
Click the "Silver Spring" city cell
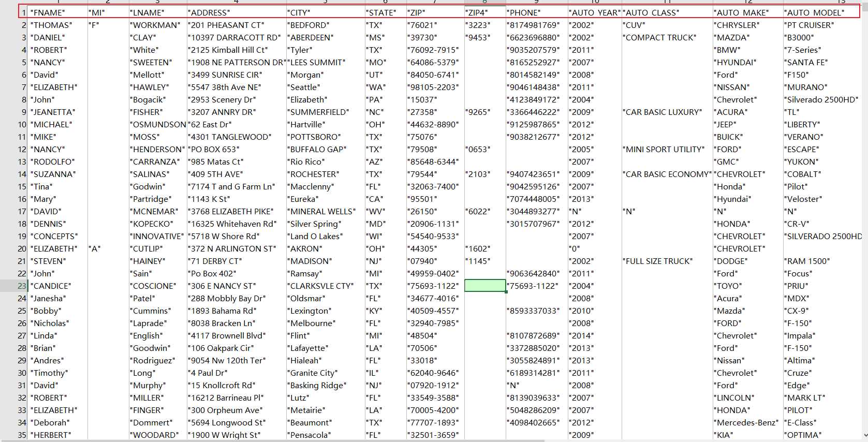coord(326,224)
